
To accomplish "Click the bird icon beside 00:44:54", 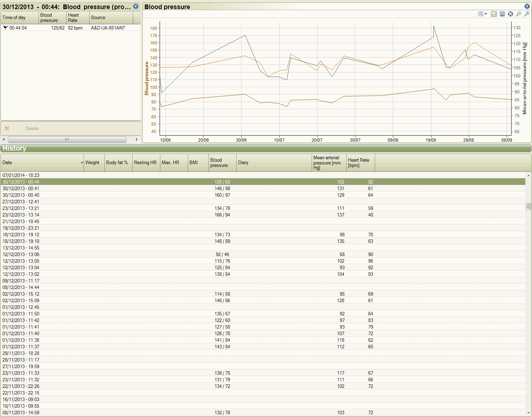I will [x=5, y=27].
